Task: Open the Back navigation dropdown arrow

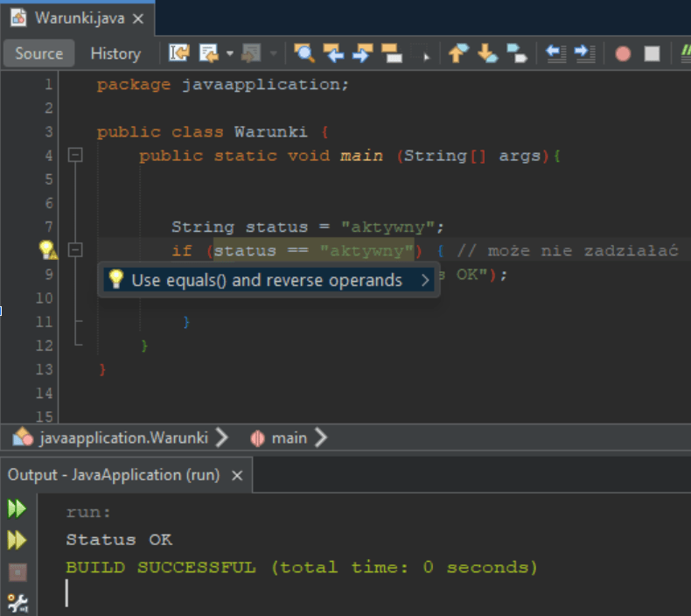Action: click(230, 53)
